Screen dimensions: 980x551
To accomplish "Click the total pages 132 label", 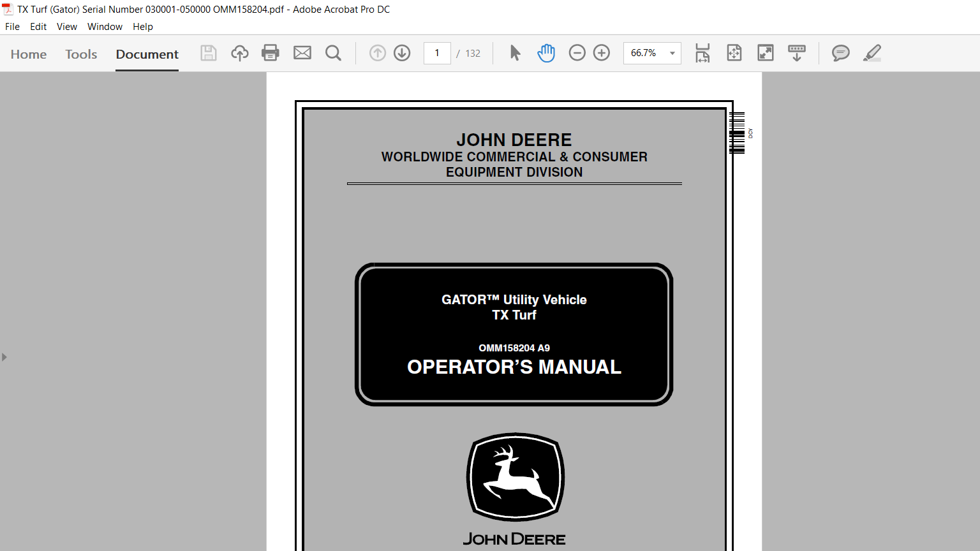I will point(473,54).
